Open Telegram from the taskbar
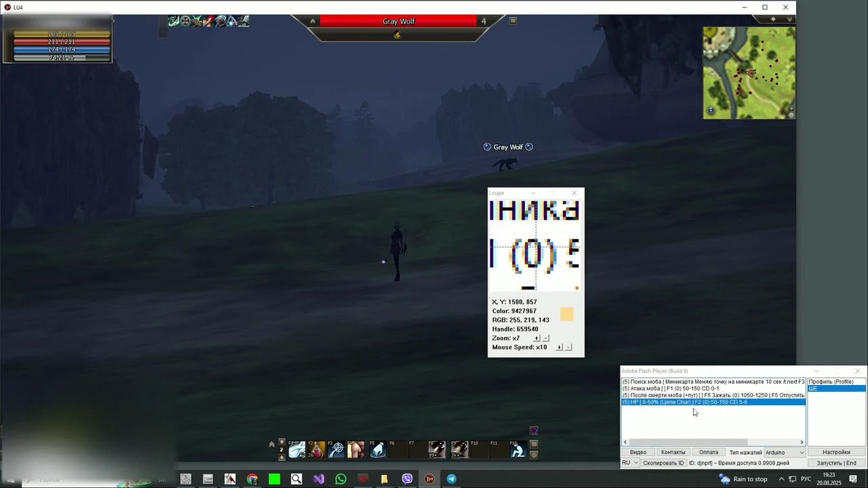The image size is (868, 488). 451,479
